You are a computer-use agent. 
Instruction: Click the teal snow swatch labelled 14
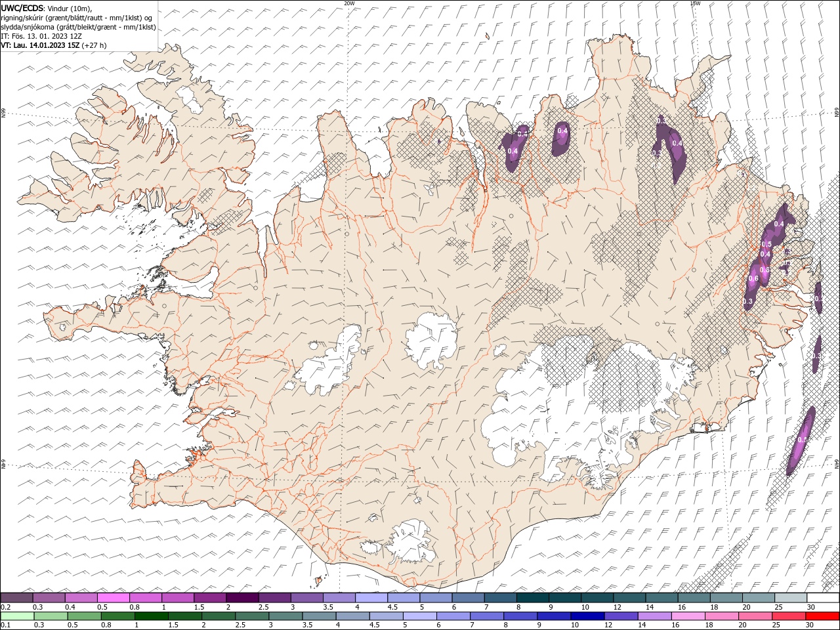661,598
